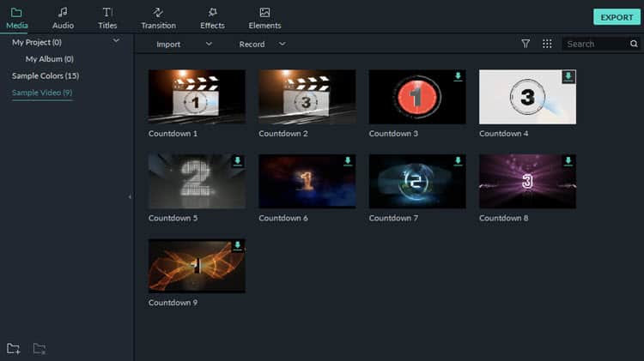Image resolution: width=644 pixels, height=361 pixels.
Task: Click the add new folder icon
Action: pyautogui.click(x=13, y=348)
